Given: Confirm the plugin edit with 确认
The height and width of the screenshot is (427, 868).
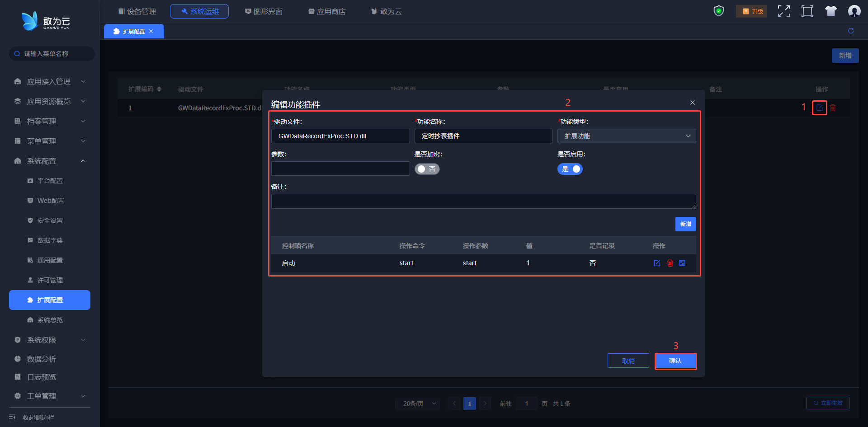Looking at the screenshot, I should 675,361.
